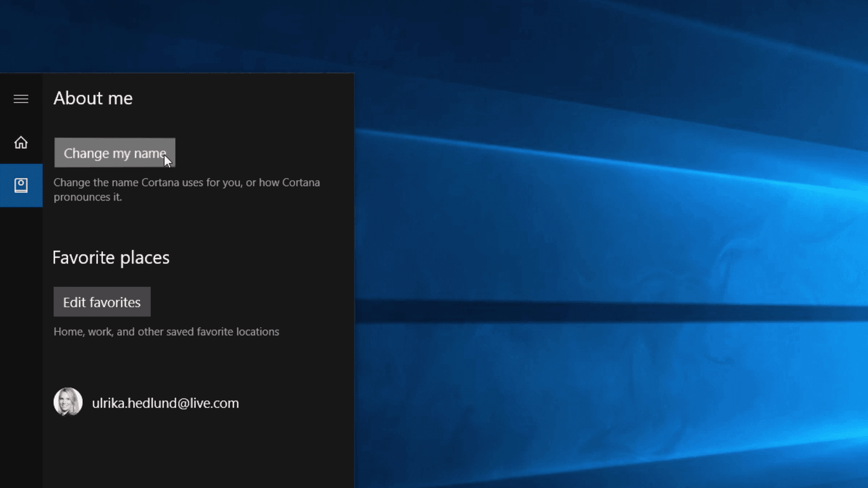Click the 'pronounces it.' text line

(x=87, y=197)
